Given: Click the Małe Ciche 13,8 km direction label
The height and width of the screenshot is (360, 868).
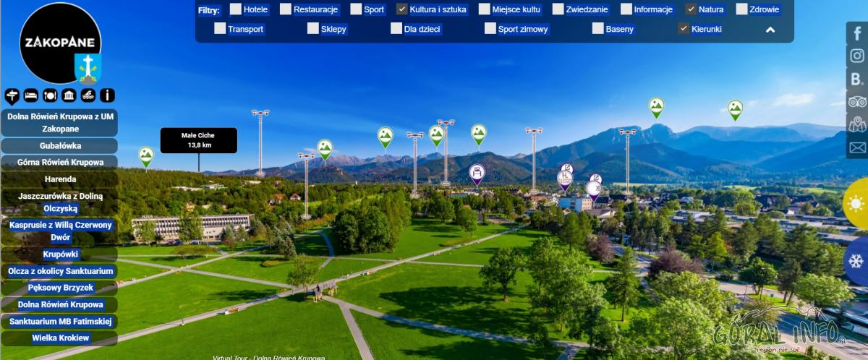Looking at the screenshot, I should pyautogui.click(x=199, y=140).
